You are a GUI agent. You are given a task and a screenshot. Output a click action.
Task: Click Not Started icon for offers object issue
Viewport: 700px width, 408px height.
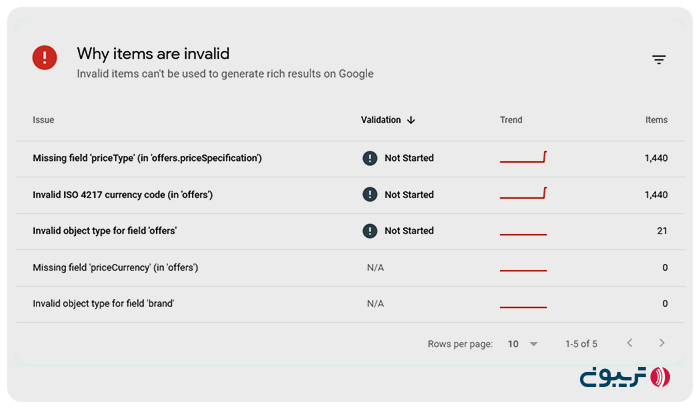pyautogui.click(x=370, y=231)
